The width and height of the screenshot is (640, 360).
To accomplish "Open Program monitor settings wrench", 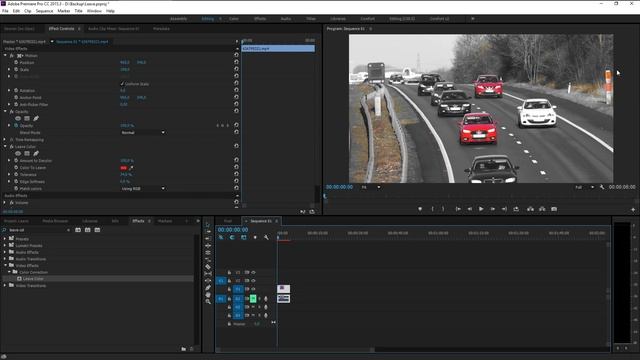I will tap(602, 187).
